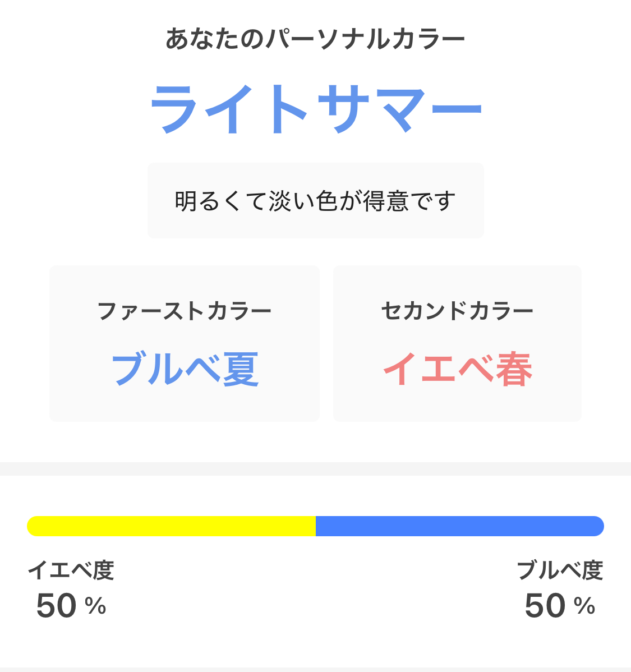The height and width of the screenshot is (672, 631).
Task: Click the ライトサマー result title
Action: click(316, 108)
